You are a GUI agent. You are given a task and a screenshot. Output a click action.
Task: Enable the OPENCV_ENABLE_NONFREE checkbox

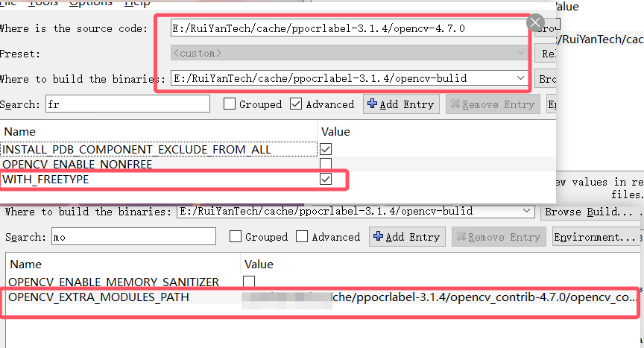click(x=326, y=164)
